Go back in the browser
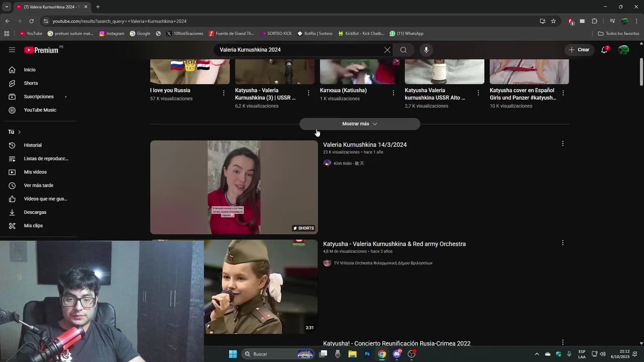The image size is (644, 362). pyautogui.click(x=7, y=21)
